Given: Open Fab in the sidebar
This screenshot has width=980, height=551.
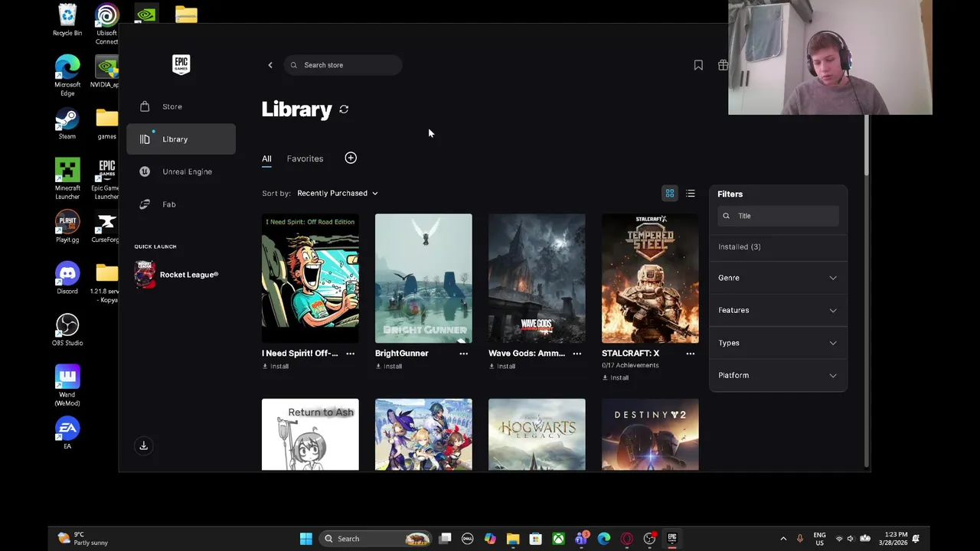Looking at the screenshot, I should tap(181, 204).
